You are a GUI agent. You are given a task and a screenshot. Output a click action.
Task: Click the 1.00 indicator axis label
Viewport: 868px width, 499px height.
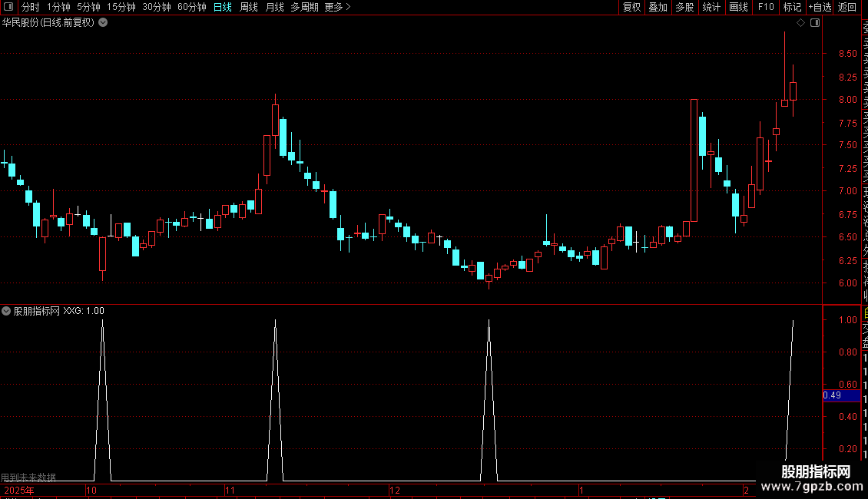pyautogui.click(x=847, y=320)
